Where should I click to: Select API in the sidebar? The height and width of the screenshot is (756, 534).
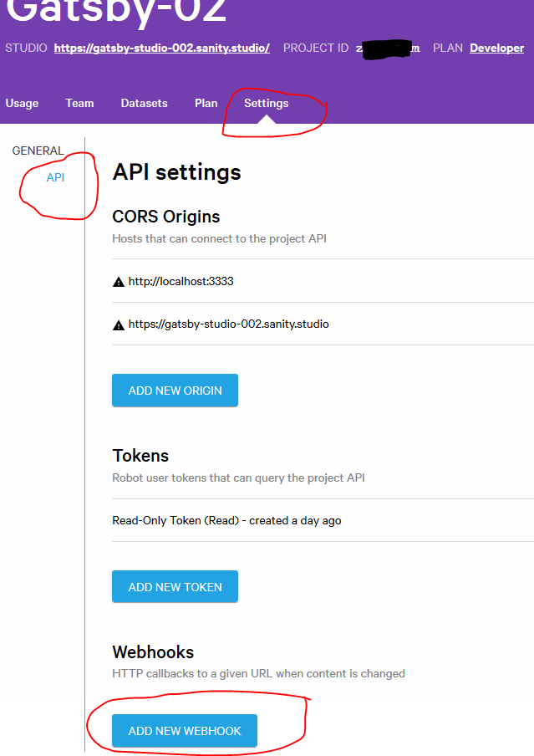coord(55,177)
